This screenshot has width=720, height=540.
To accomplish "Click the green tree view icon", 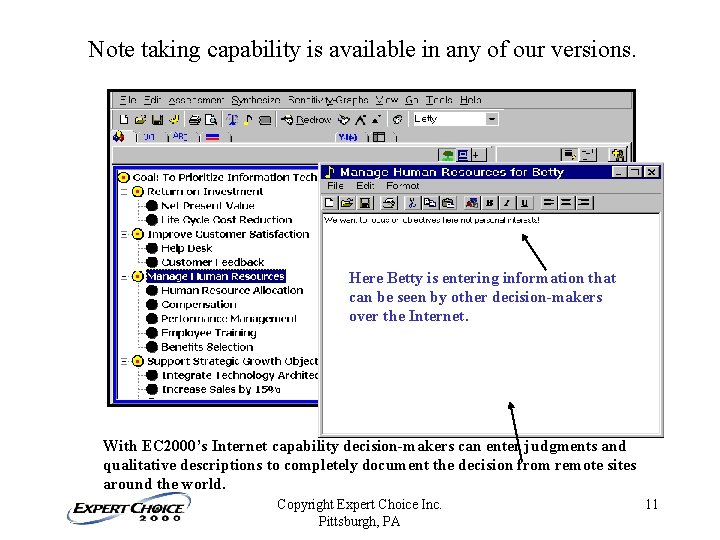I will (x=448, y=155).
